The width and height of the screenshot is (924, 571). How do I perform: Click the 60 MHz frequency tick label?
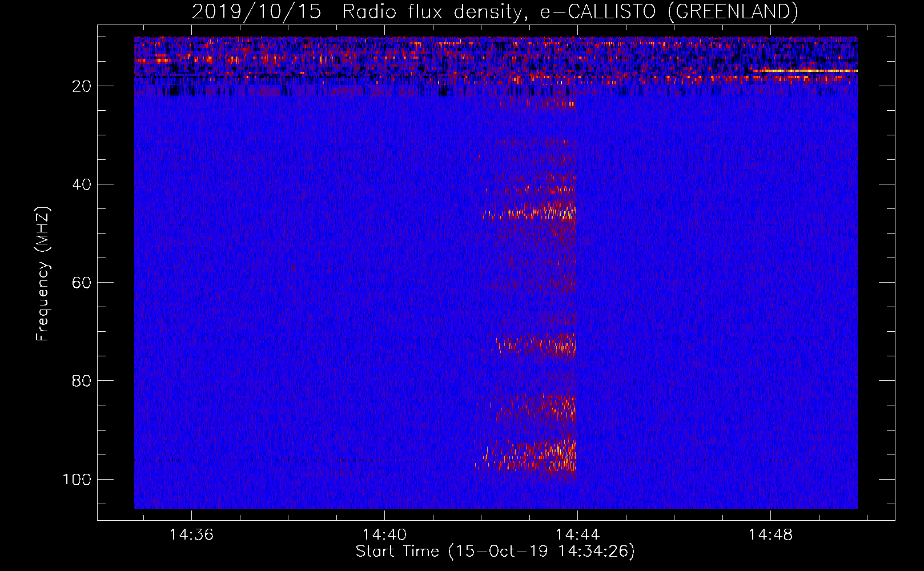pyautogui.click(x=82, y=283)
